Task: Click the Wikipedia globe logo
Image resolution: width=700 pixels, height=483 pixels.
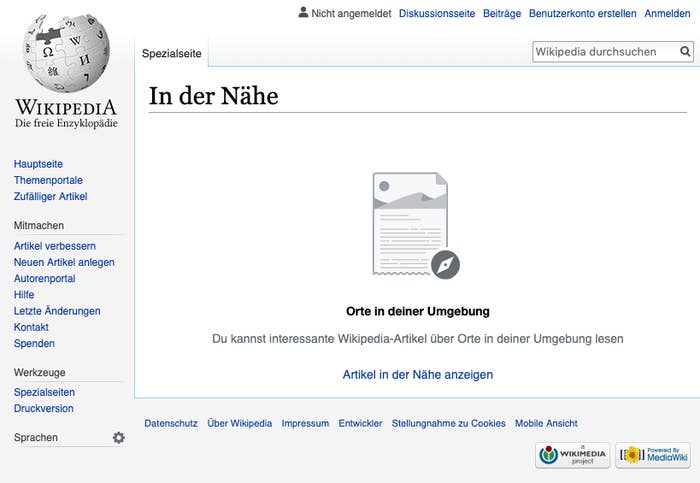Action: pyautogui.click(x=66, y=53)
